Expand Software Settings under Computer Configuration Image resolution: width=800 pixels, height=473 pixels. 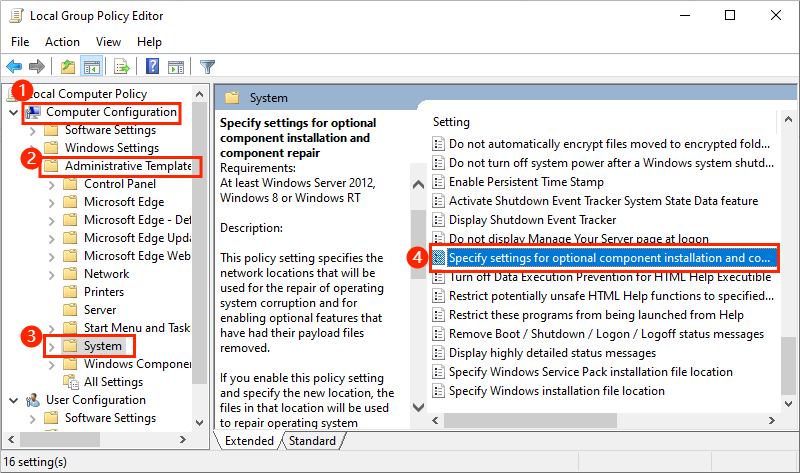33,131
